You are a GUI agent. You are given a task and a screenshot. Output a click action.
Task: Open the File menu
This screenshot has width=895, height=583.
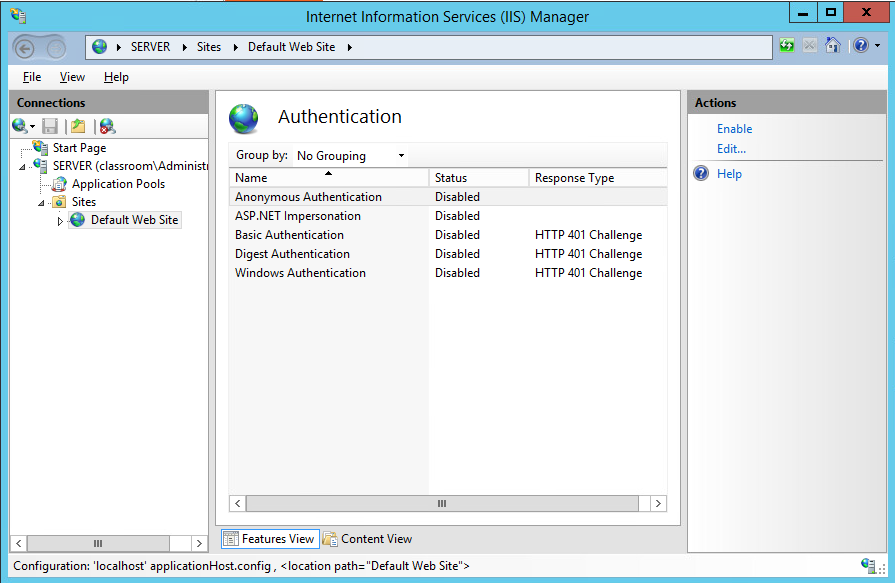tap(32, 77)
